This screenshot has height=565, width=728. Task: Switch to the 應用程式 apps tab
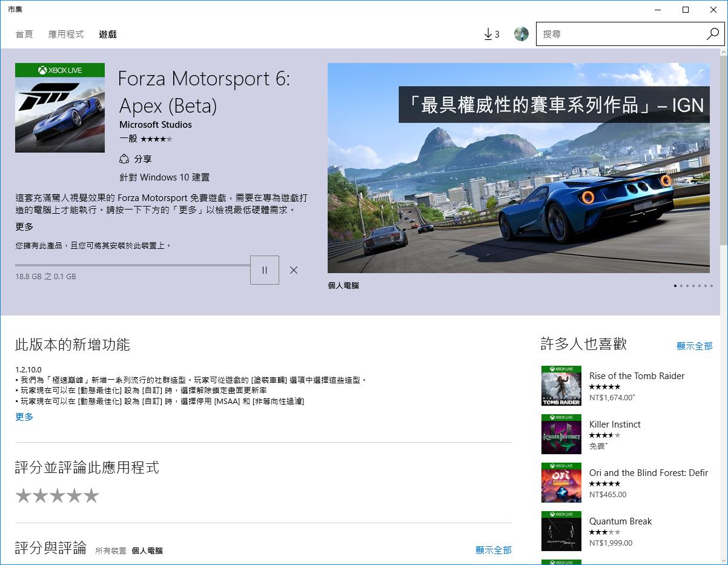click(66, 35)
